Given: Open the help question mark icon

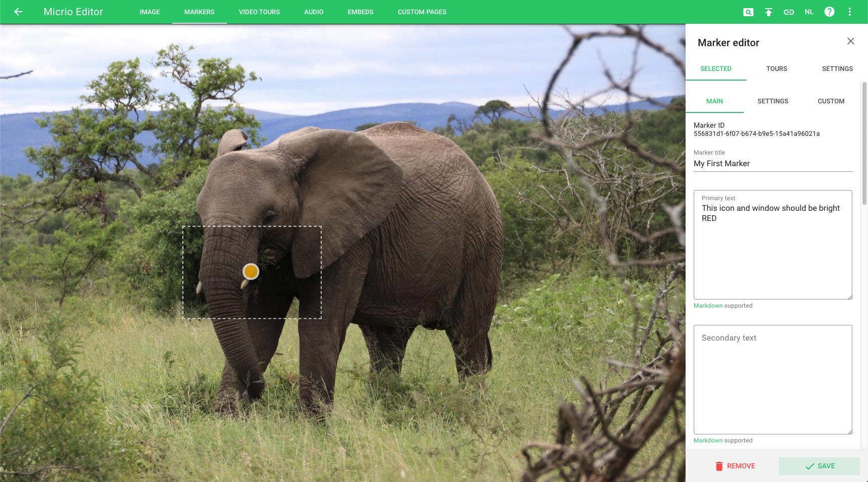Looking at the screenshot, I should [x=829, y=12].
